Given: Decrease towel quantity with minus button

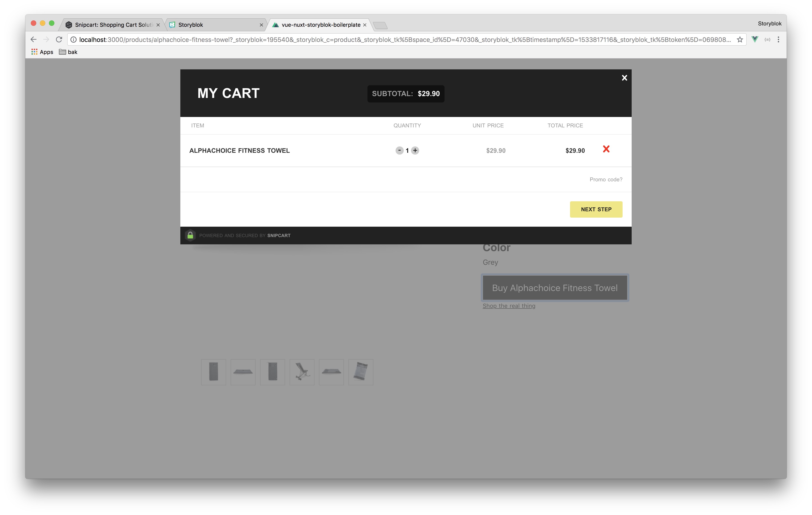Looking at the screenshot, I should [x=399, y=151].
